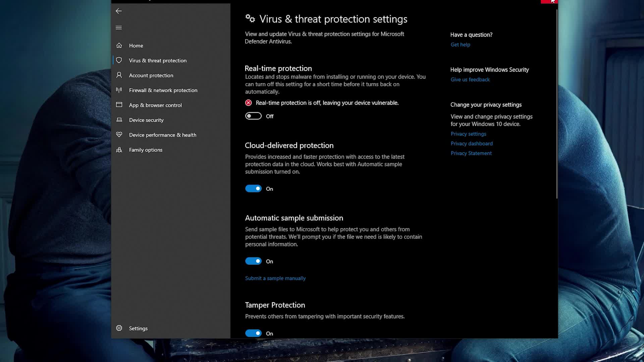This screenshot has height=362, width=644.
Task: Click the Home house icon
Action: (x=119, y=45)
